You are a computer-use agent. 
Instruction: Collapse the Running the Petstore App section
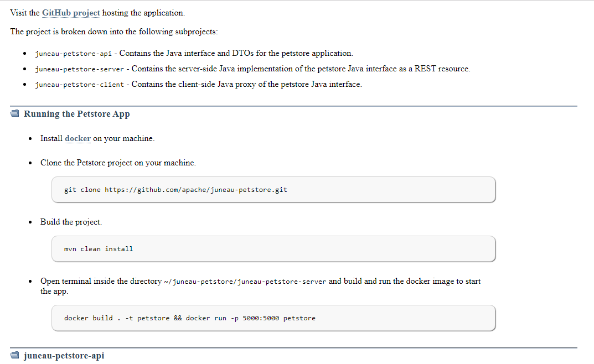[76, 114]
